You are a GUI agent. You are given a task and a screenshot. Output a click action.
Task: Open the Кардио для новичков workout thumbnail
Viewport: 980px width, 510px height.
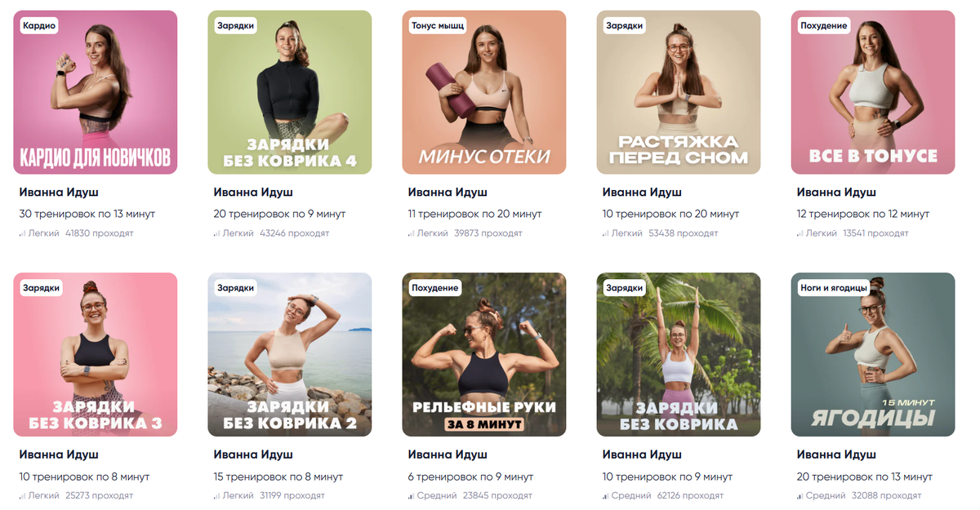pos(96,92)
